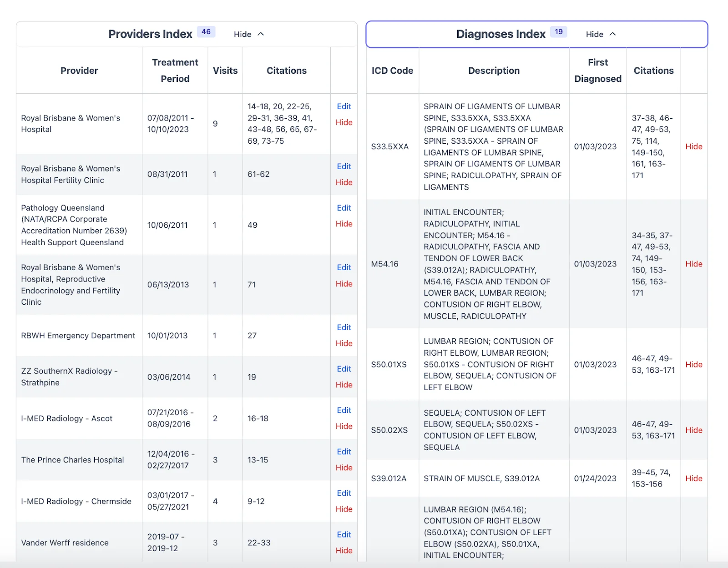
Task: Edit the Pathology Queensland provider entry
Action: pyautogui.click(x=344, y=208)
